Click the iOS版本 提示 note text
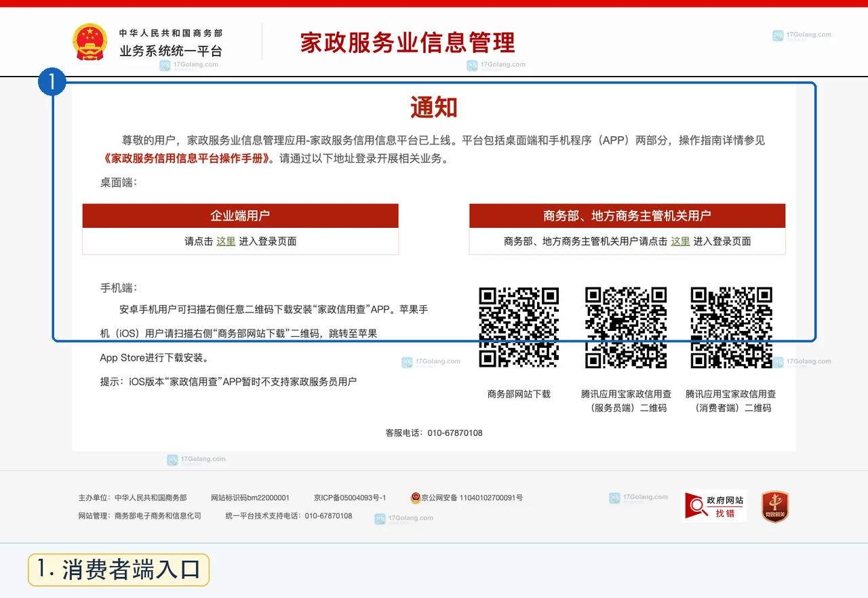This screenshot has width=868, height=598. pyautogui.click(x=229, y=382)
